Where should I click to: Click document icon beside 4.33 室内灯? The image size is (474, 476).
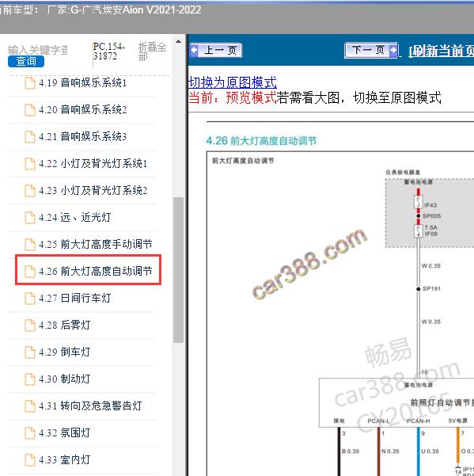click(30, 460)
